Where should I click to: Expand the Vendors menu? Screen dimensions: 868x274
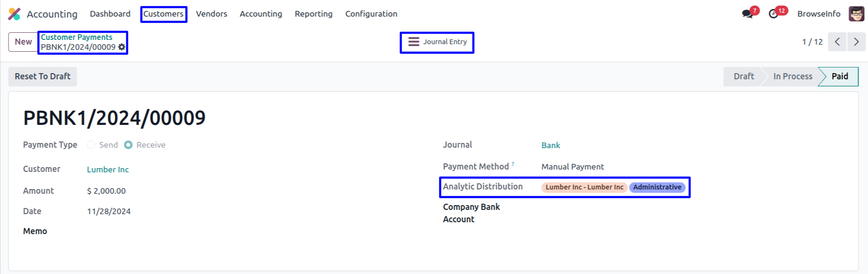point(212,14)
